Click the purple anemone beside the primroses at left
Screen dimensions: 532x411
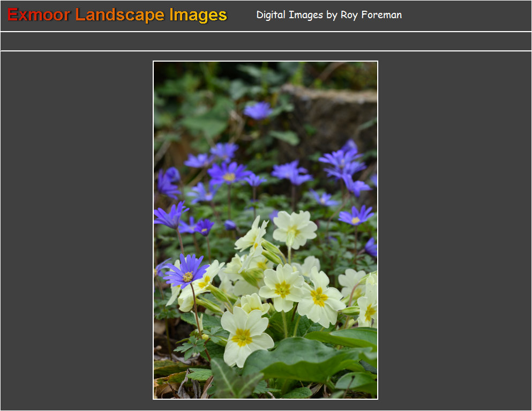click(186, 272)
